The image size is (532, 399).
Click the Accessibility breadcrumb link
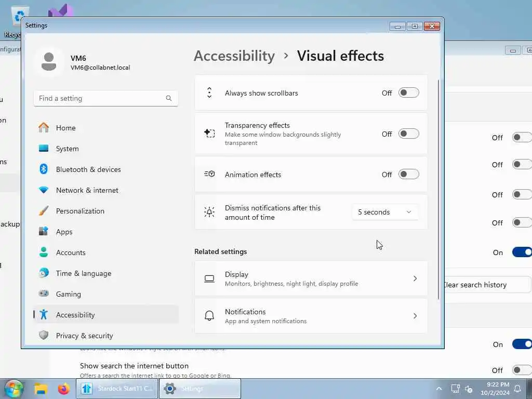tap(234, 56)
